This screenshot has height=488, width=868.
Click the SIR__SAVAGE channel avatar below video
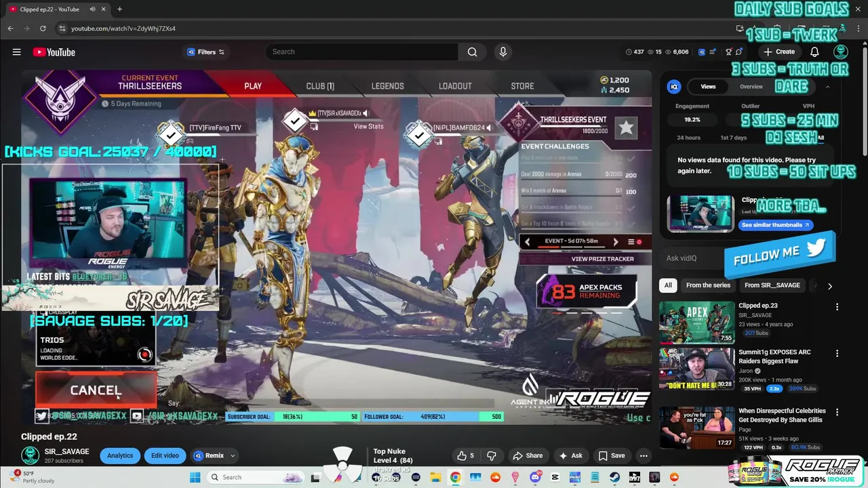(30, 455)
